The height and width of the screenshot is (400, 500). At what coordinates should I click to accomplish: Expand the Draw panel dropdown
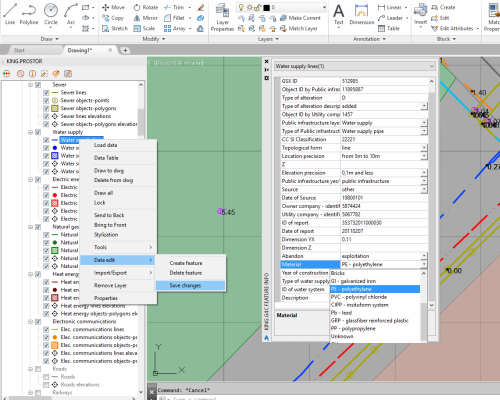50,39
